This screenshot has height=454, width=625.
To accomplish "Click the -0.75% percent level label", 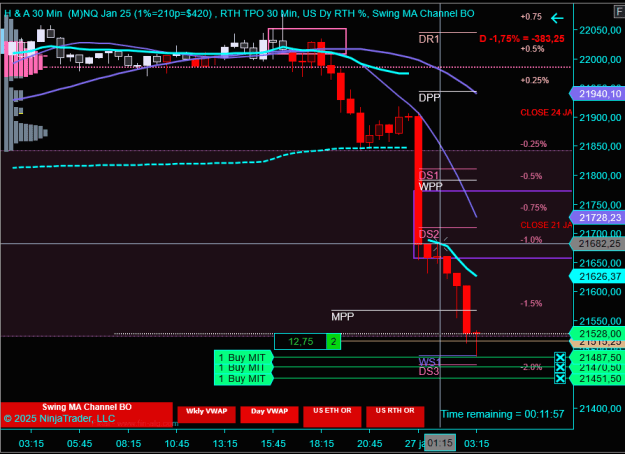I will coord(533,207).
